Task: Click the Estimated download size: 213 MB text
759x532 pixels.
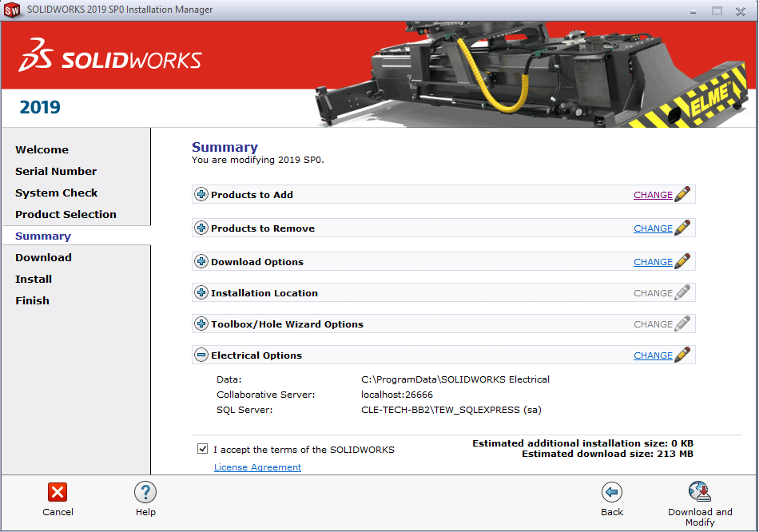Action: point(607,454)
